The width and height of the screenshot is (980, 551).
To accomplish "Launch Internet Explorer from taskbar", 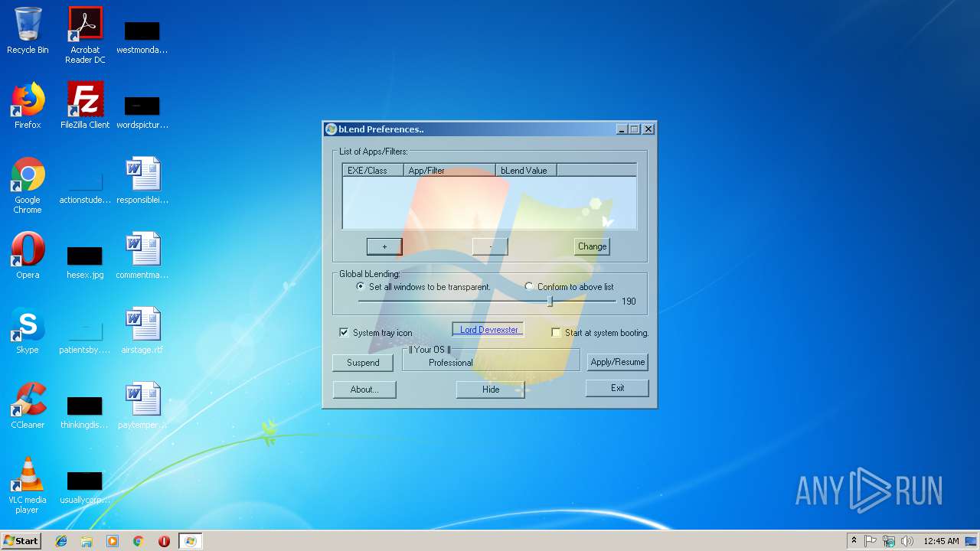I will coord(61,541).
